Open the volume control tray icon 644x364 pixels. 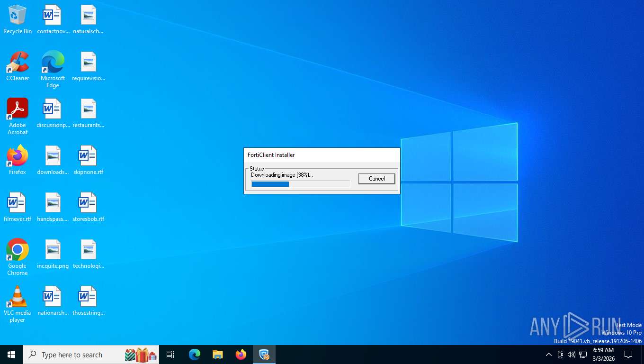[x=572, y=355]
